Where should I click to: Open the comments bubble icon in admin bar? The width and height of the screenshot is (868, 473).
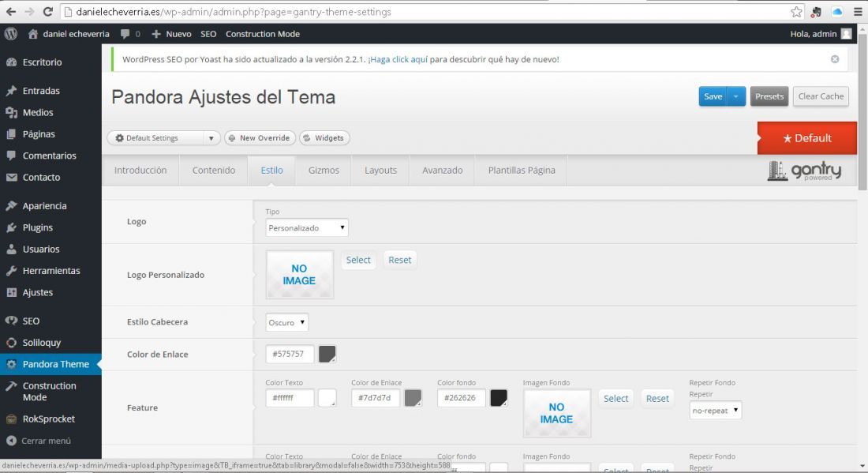point(125,34)
